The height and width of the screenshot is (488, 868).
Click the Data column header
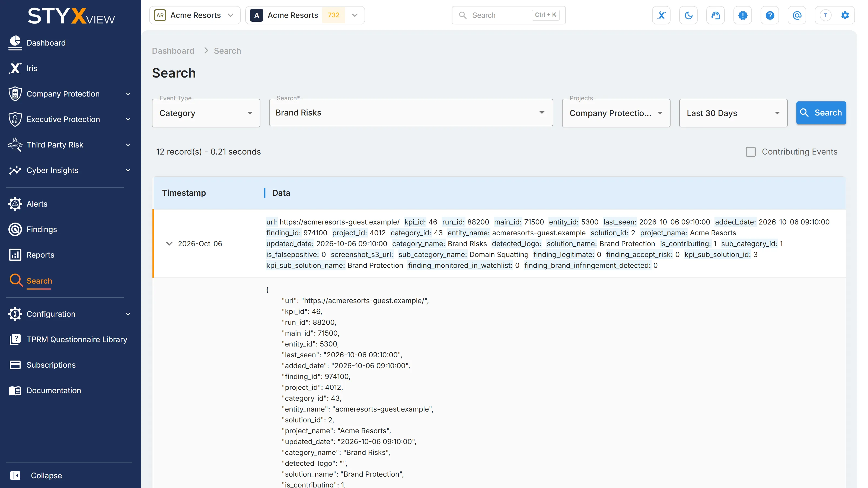[x=281, y=193]
